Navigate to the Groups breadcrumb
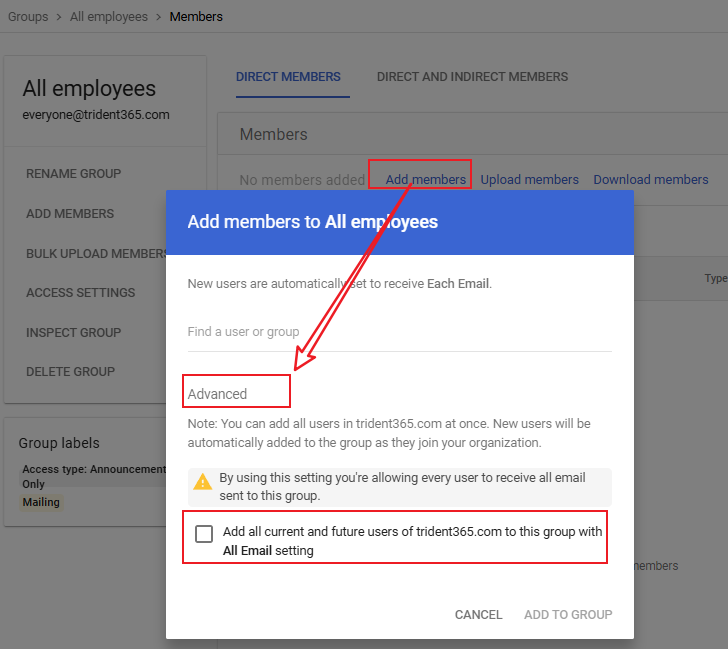 tap(28, 17)
